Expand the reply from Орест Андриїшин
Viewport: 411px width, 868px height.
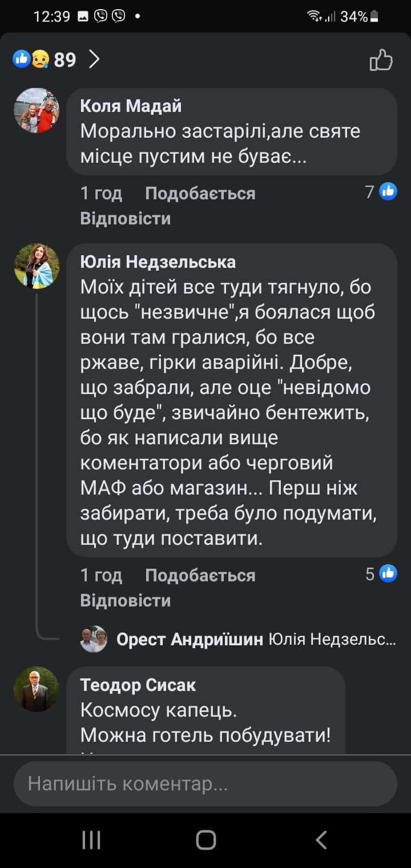256,640
